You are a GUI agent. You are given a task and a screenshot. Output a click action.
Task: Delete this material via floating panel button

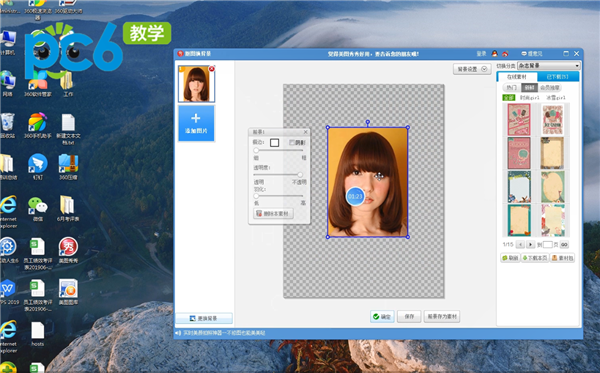pyautogui.click(x=273, y=213)
